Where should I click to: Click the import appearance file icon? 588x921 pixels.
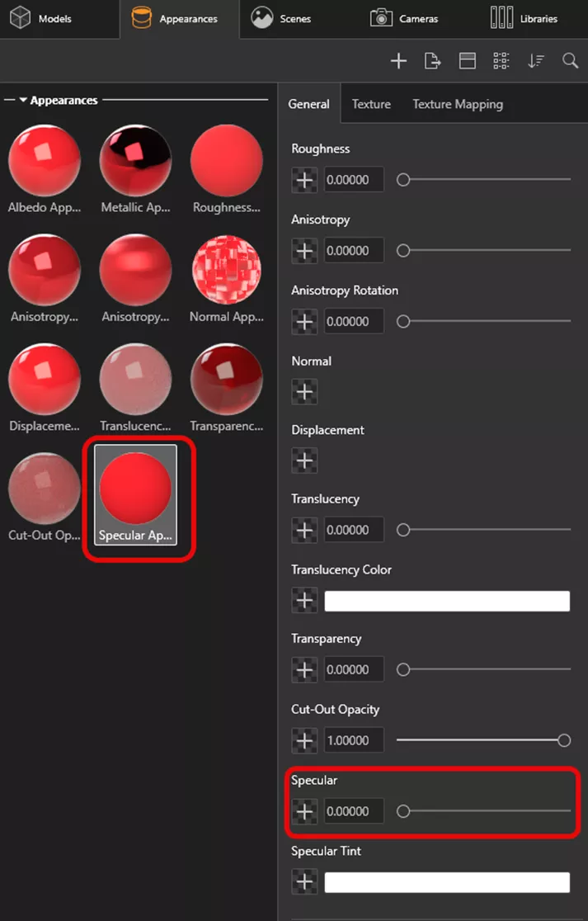point(432,61)
